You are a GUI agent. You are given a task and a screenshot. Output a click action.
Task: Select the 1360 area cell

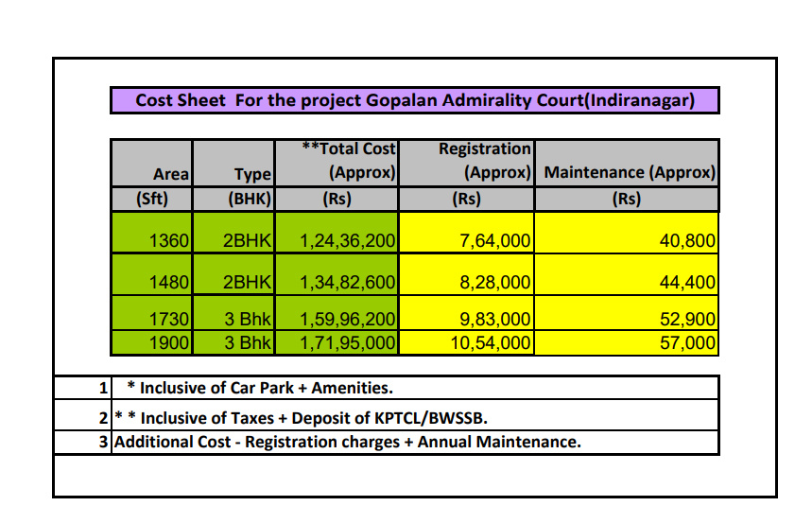point(152,241)
